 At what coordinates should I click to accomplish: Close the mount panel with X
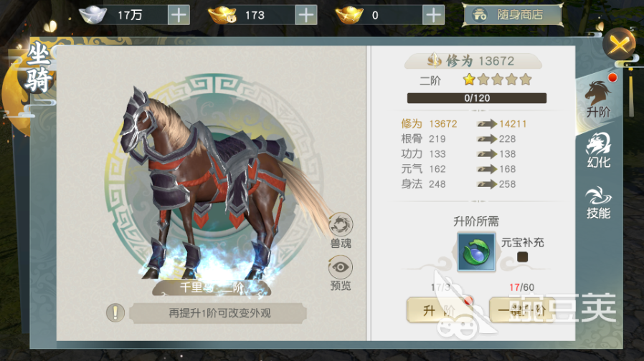coord(619,44)
